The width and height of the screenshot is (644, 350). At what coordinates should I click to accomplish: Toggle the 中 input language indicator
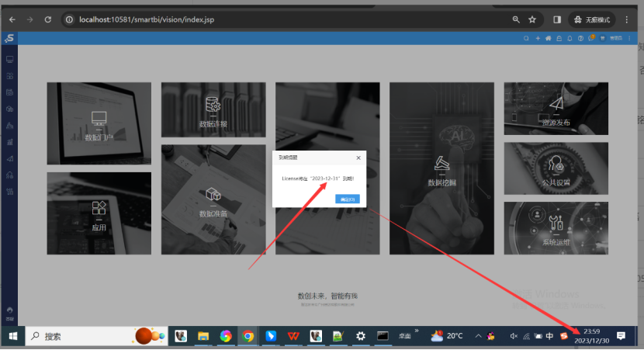point(550,337)
